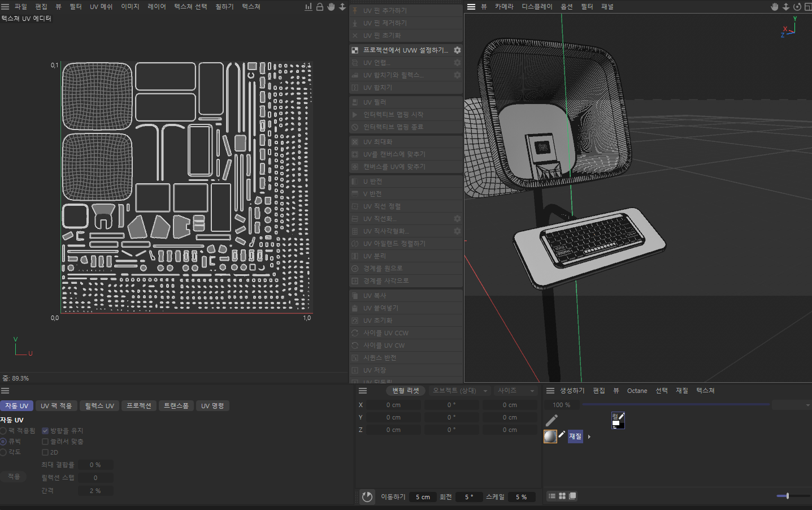Click the 변형 리셋 button
This screenshot has width=812, height=510.
point(406,391)
